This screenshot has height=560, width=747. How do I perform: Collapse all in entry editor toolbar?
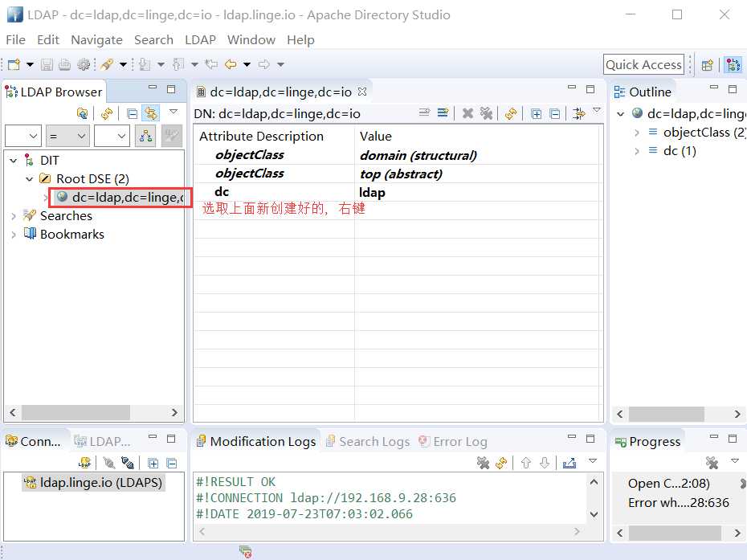click(x=554, y=114)
